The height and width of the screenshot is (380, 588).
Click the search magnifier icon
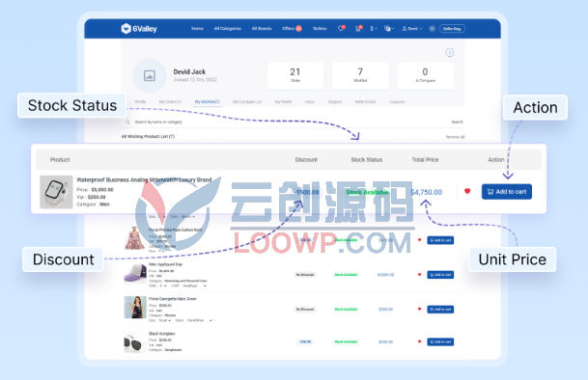pyautogui.click(x=127, y=122)
